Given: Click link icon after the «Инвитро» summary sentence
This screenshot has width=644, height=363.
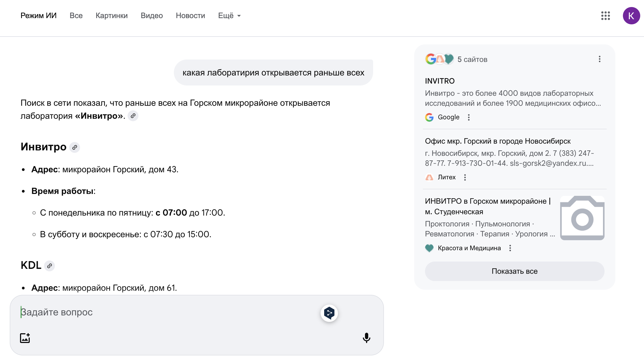Looking at the screenshot, I should coord(133,116).
